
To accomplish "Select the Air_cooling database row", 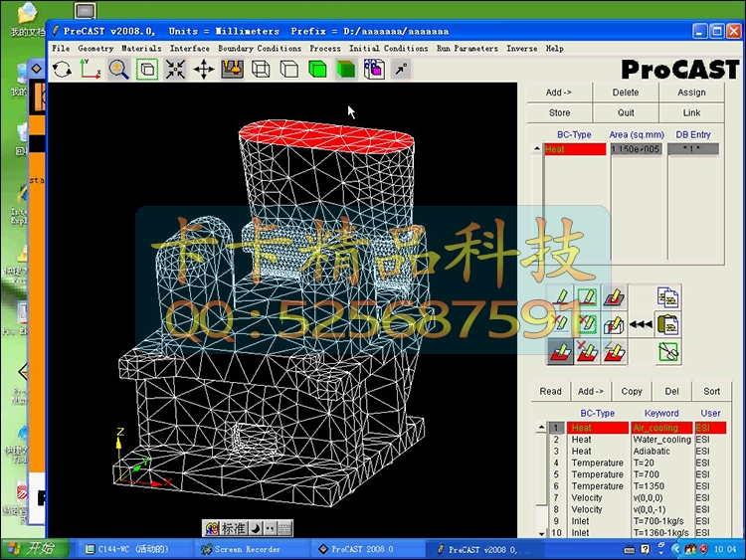I will pos(638,428).
